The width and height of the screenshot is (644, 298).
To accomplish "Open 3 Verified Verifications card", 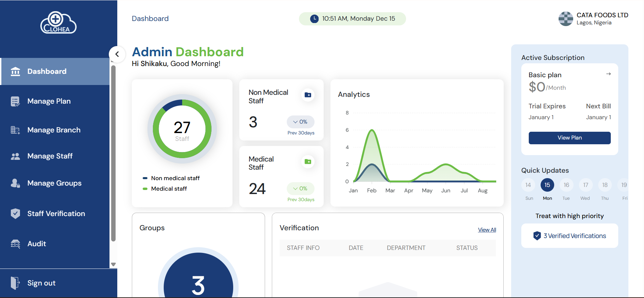I will pyautogui.click(x=570, y=236).
